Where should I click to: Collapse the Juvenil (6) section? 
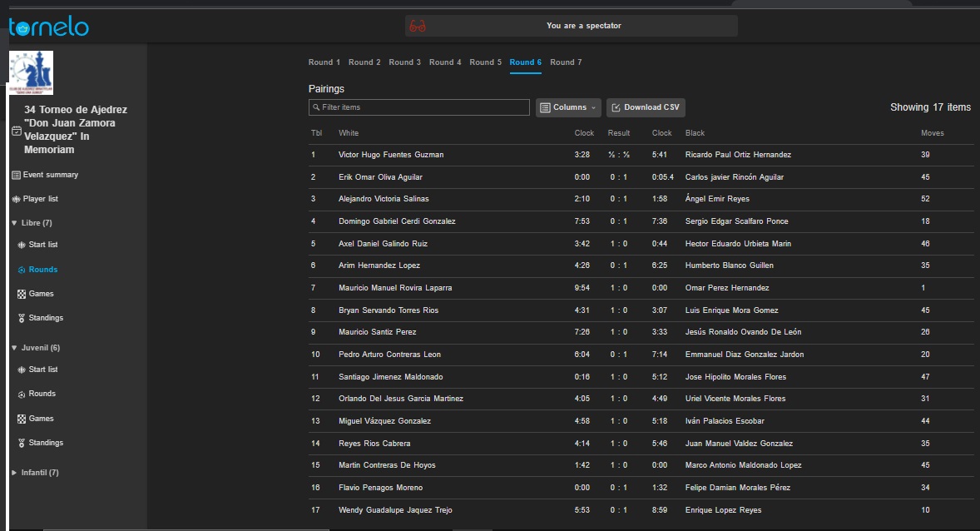pyautogui.click(x=14, y=348)
